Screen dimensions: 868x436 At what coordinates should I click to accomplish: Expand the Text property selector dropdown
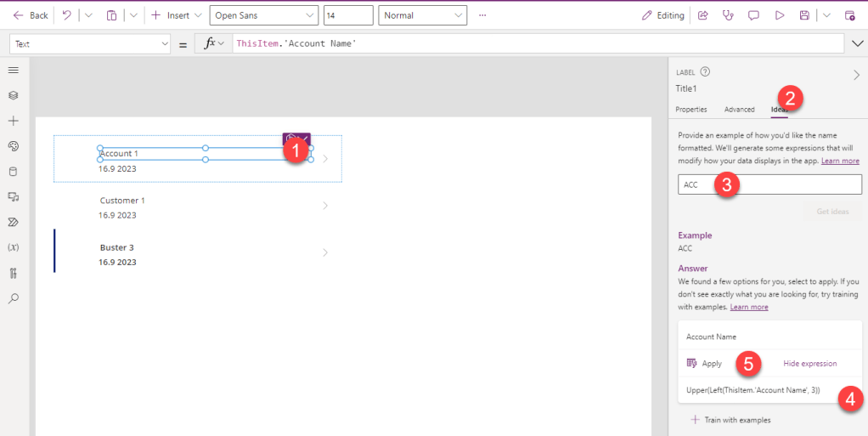(92, 43)
